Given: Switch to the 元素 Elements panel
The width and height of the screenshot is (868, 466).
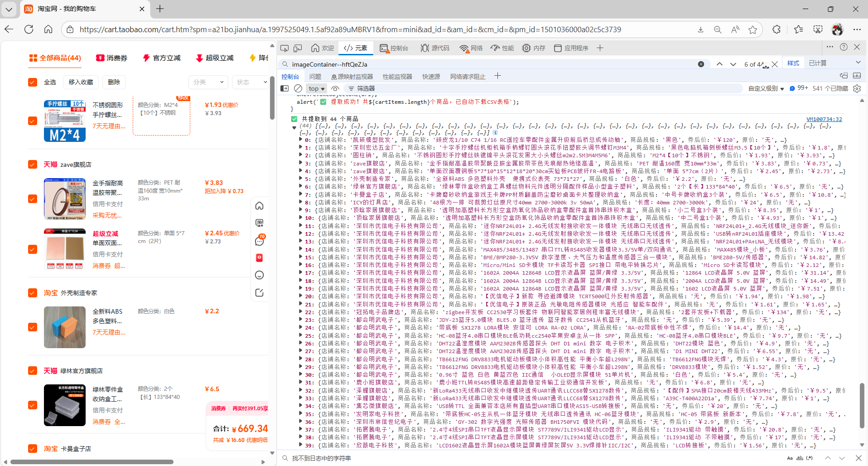Looking at the screenshot, I should coord(356,48).
